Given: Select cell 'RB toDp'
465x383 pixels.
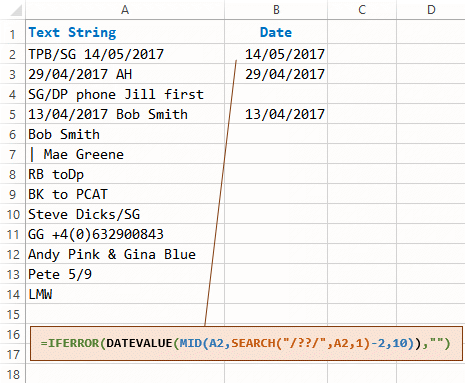Looking at the screenshot, I should point(125,174).
